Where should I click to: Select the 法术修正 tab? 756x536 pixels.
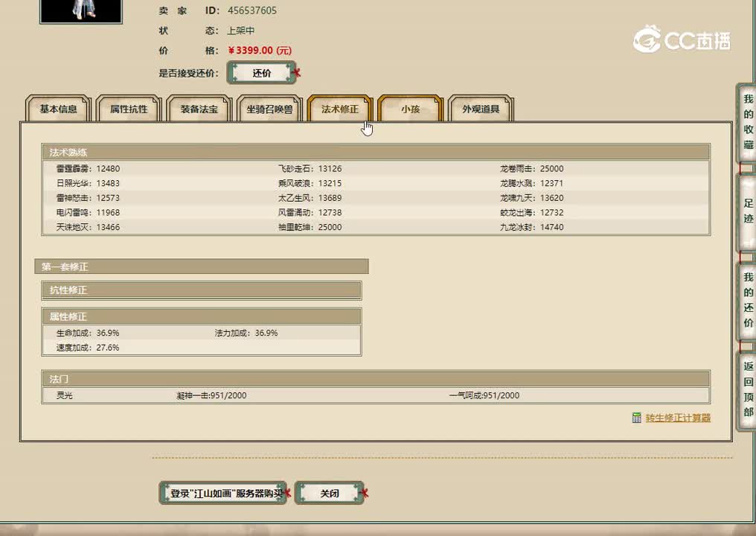339,109
